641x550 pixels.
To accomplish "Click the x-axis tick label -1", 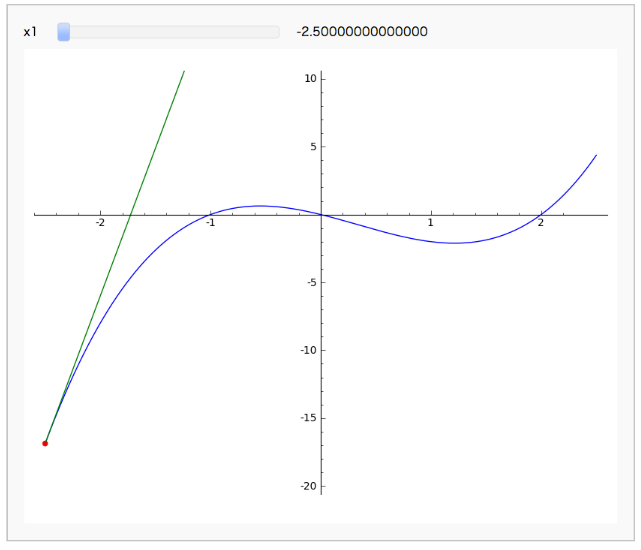I will pyautogui.click(x=210, y=223).
